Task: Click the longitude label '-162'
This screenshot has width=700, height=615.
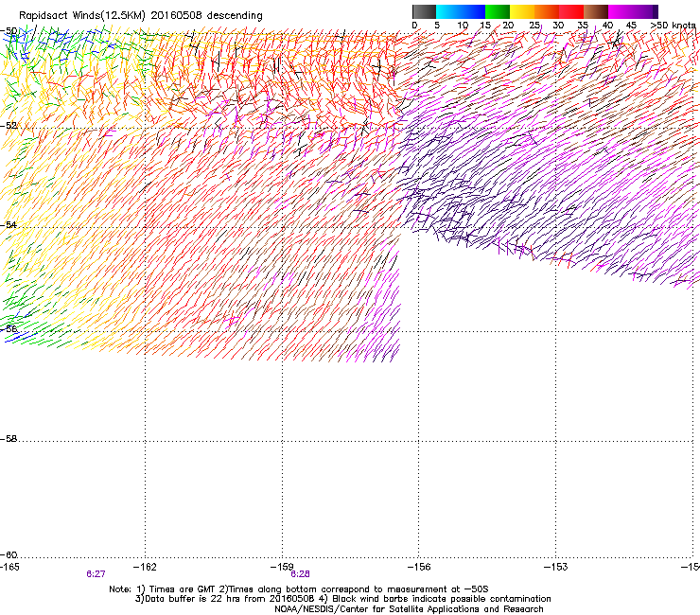Action: 145,567
